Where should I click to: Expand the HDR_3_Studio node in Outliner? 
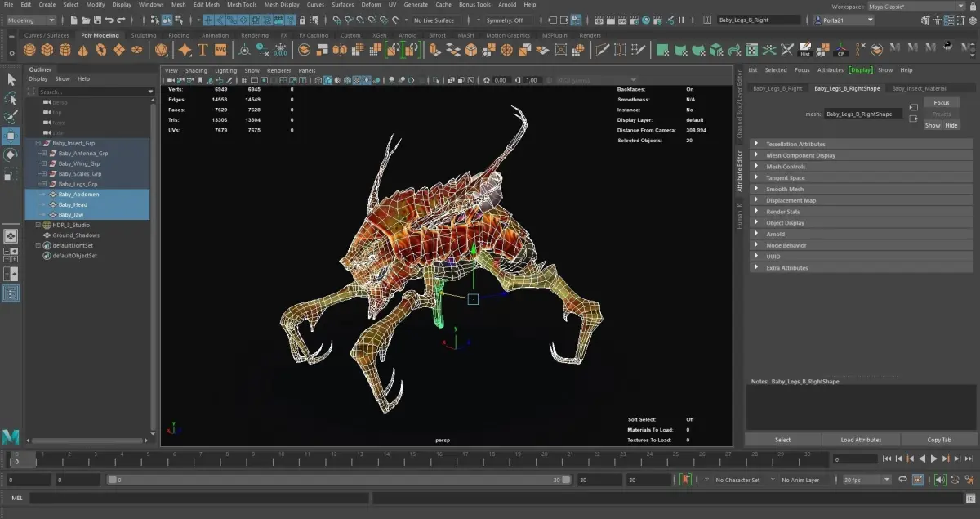click(x=38, y=225)
